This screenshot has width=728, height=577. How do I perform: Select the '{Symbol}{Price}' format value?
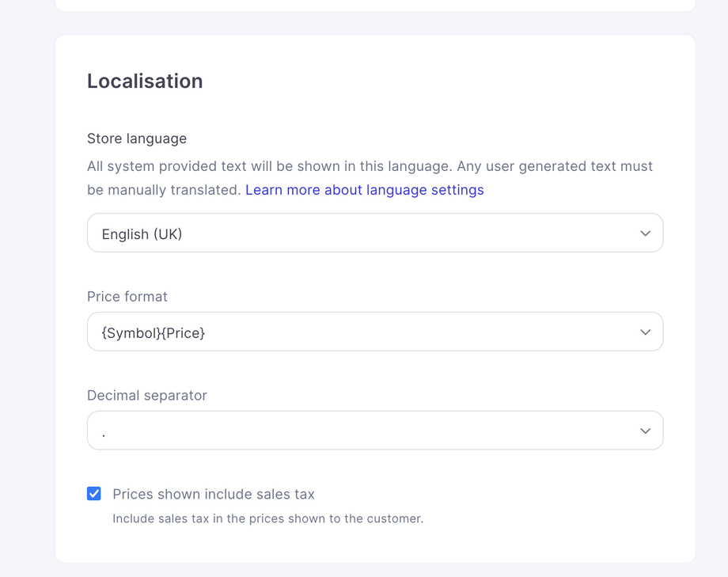154,333
